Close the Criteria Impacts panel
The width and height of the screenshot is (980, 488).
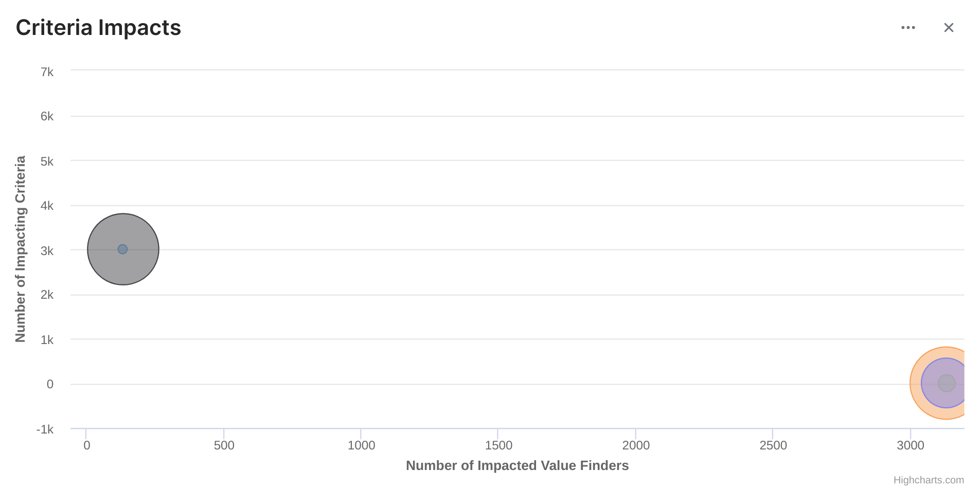pos(949,28)
